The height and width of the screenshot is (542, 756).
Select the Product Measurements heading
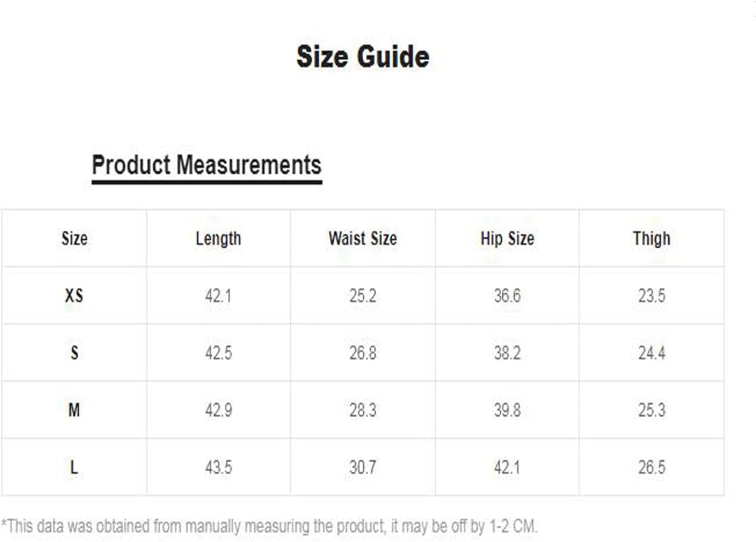point(207,165)
